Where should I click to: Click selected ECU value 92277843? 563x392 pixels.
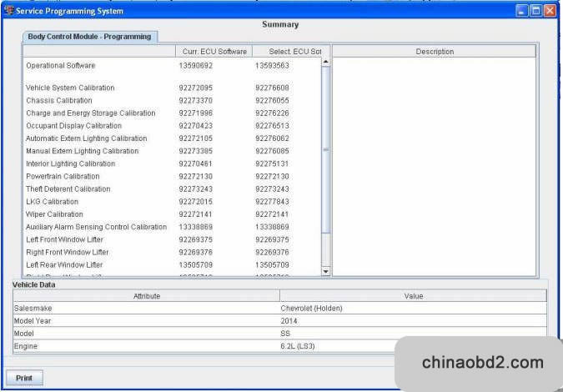(272, 201)
